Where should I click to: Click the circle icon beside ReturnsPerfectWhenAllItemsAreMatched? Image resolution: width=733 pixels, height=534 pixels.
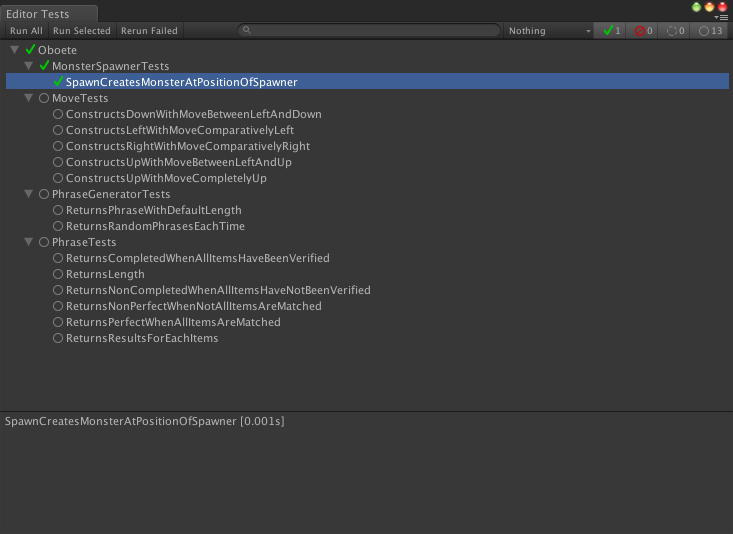[58, 322]
